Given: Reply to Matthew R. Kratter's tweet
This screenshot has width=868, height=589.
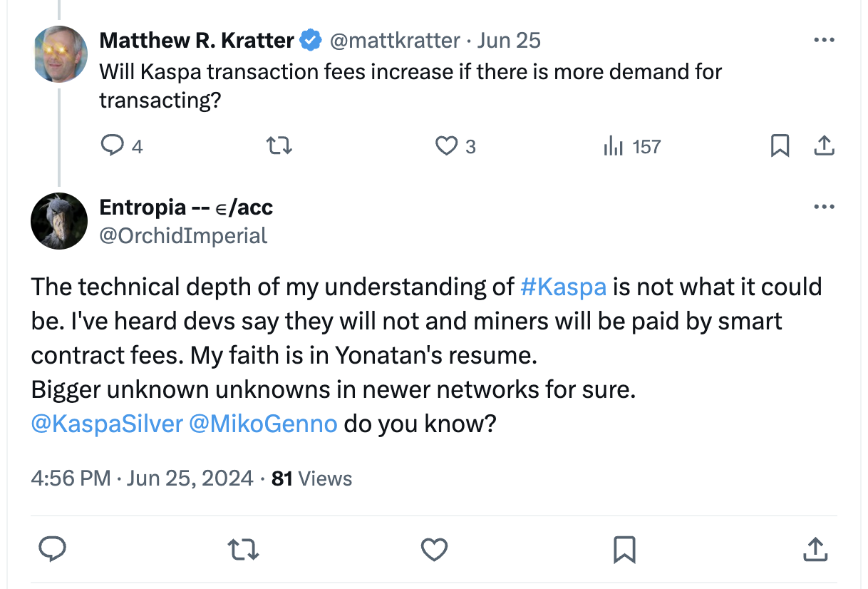Looking at the screenshot, I should tap(112, 146).
